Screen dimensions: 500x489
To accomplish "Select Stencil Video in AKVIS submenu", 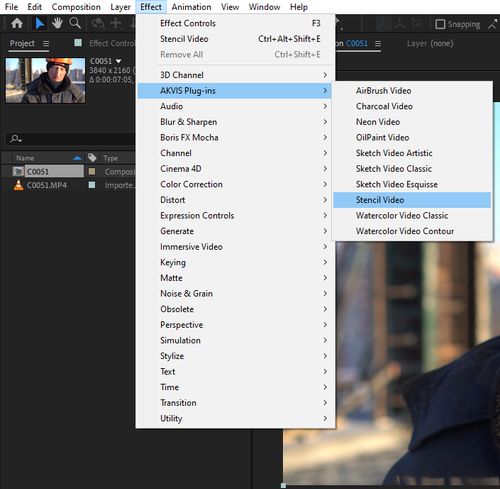I will [412, 200].
